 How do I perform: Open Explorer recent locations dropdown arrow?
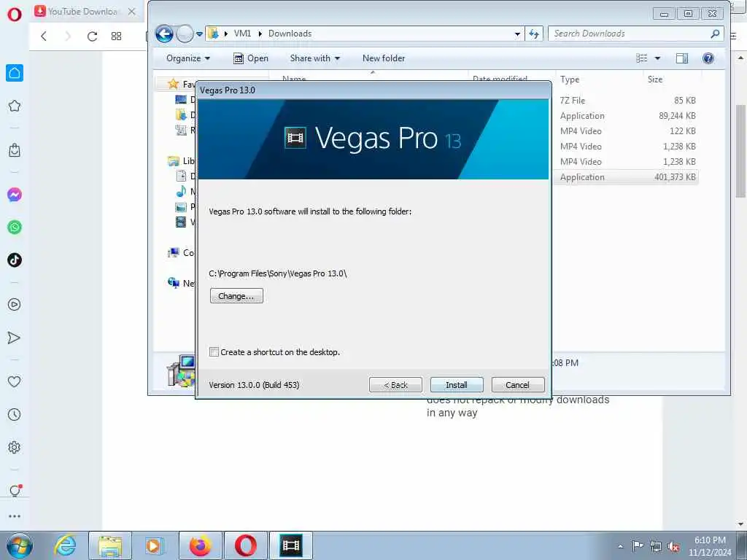[x=200, y=34]
